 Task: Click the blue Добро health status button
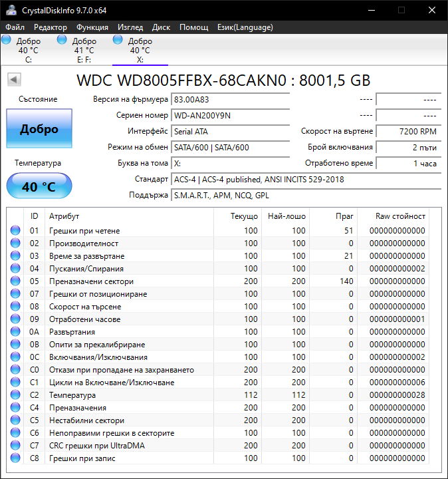tap(39, 128)
